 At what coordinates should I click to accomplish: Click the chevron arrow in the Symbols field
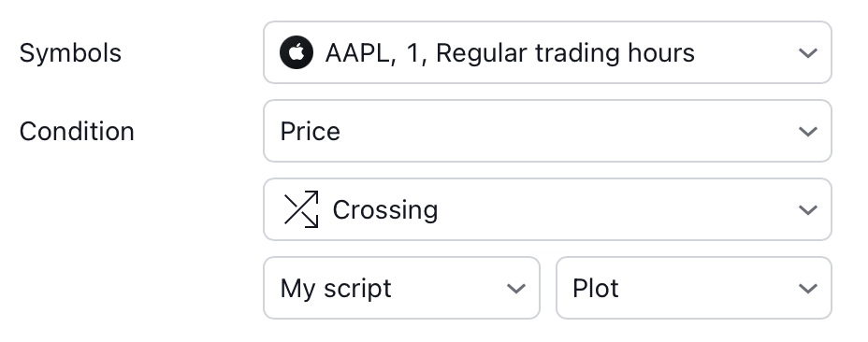[x=808, y=53]
